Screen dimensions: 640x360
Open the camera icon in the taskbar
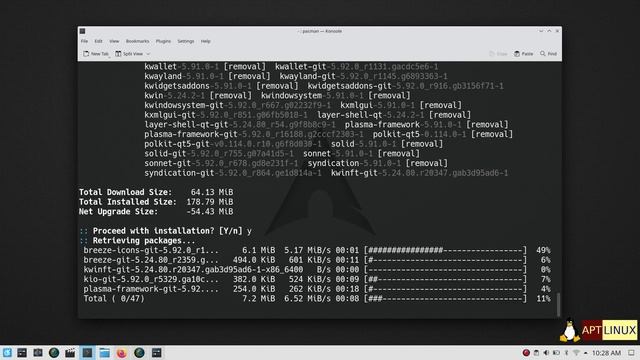38,353
